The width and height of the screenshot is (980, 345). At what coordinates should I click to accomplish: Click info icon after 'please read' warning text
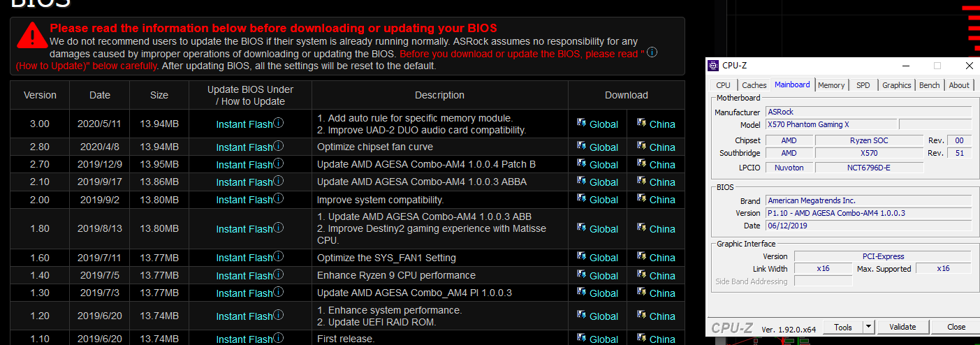tap(652, 53)
